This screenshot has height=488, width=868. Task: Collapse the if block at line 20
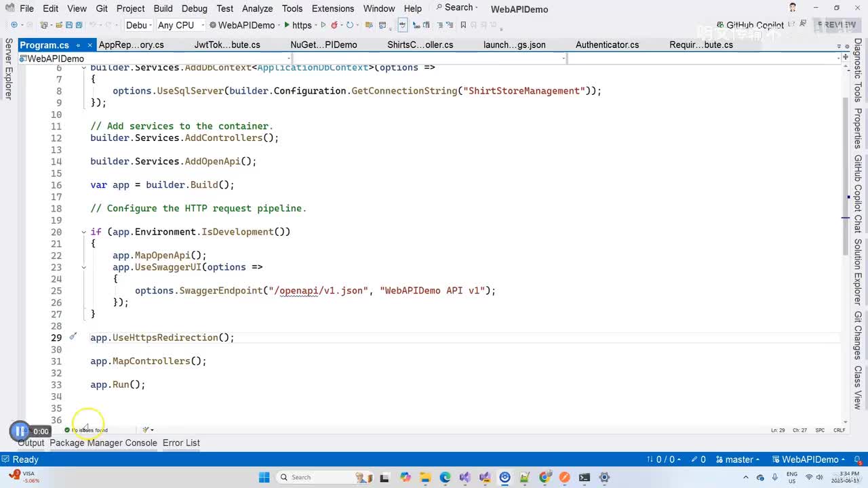(x=83, y=232)
